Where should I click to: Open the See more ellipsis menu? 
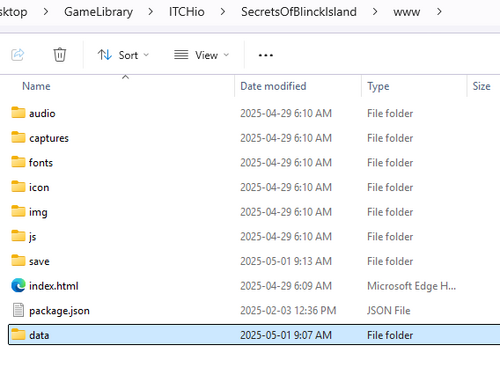266,55
